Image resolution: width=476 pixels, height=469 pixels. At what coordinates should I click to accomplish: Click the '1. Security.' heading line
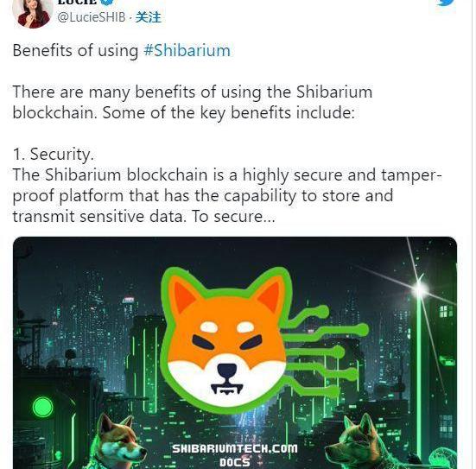pyautogui.click(x=54, y=155)
